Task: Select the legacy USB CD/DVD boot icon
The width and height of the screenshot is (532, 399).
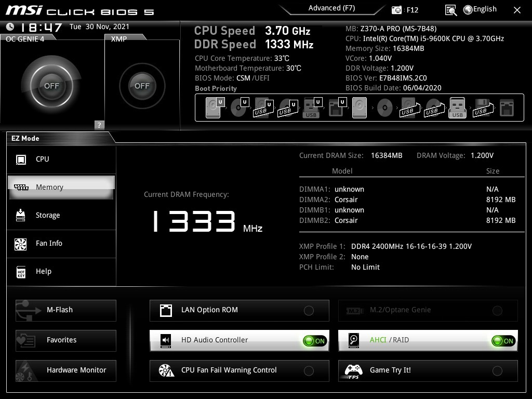Action: pyautogui.click(x=434, y=108)
